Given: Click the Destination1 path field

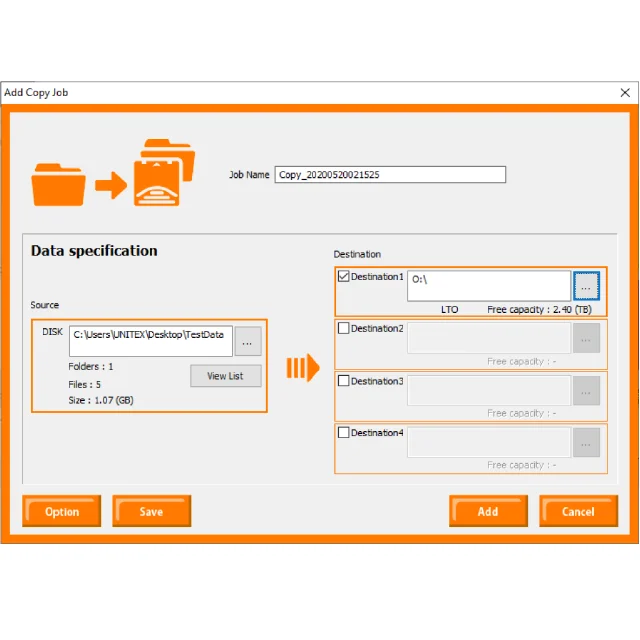Looking at the screenshot, I should [488, 284].
